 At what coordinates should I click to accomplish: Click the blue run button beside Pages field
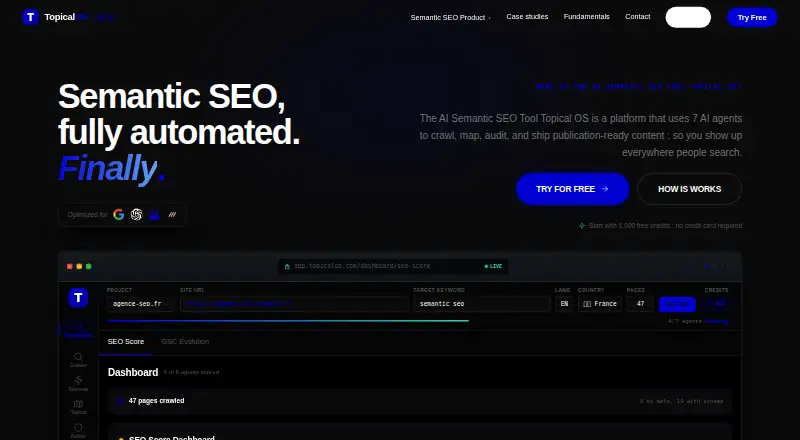678,304
